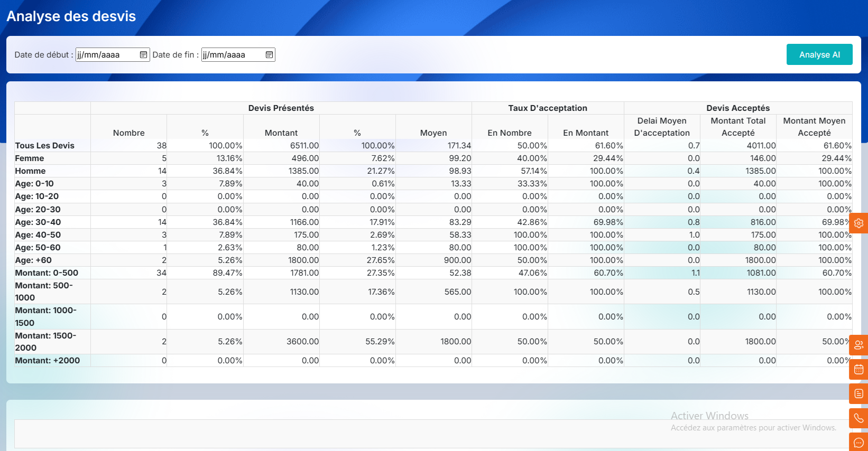Click the users icon in side panel
Viewport: 868px width, 451px height.
tap(858, 345)
